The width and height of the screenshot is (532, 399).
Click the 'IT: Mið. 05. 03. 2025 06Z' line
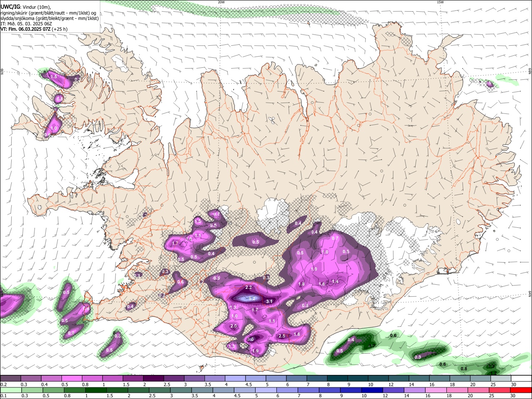tap(26, 24)
